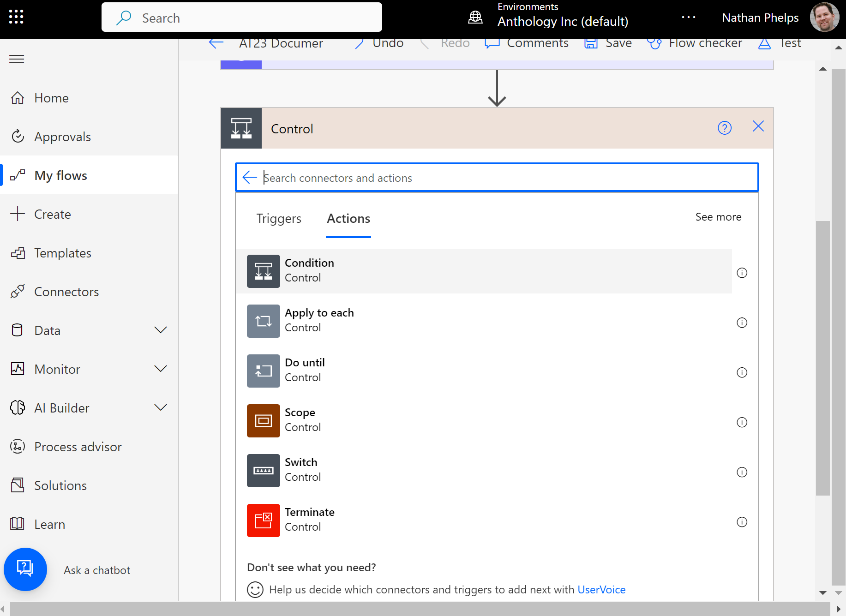846x616 pixels.
Task: Click Save in the command bar
Action: tap(608, 43)
